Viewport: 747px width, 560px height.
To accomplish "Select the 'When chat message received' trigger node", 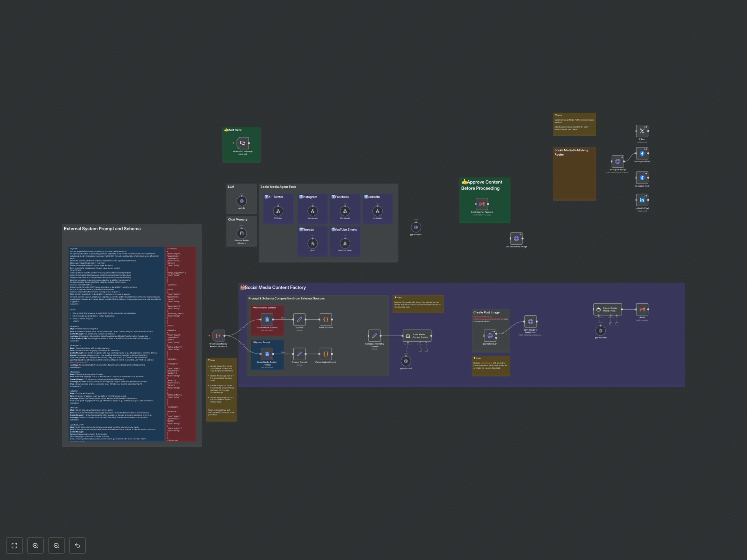I will [x=242, y=143].
